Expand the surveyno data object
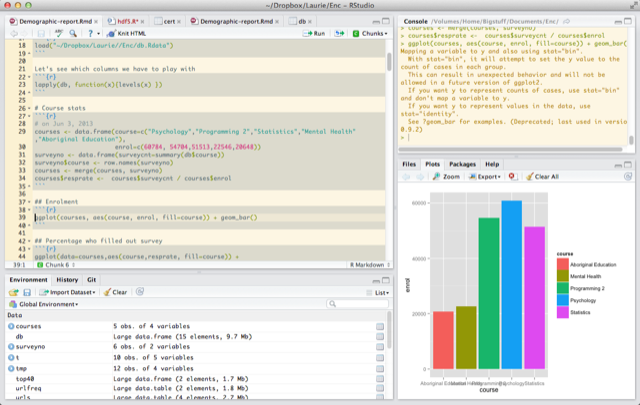The height and width of the screenshot is (405, 640). (x=11, y=347)
